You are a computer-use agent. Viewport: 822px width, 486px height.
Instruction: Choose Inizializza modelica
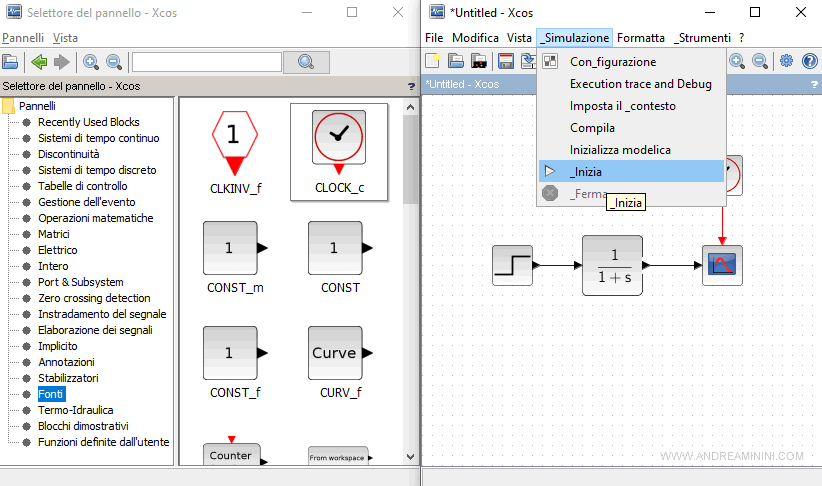click(x=631, y=150)
